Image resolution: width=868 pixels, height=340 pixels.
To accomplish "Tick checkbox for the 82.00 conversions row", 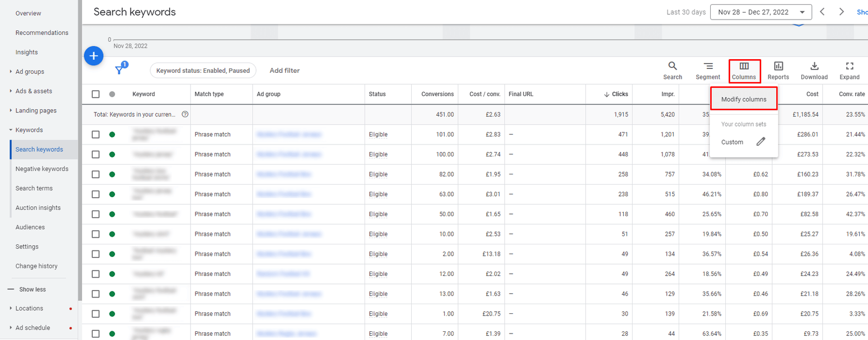I will 95,174.
